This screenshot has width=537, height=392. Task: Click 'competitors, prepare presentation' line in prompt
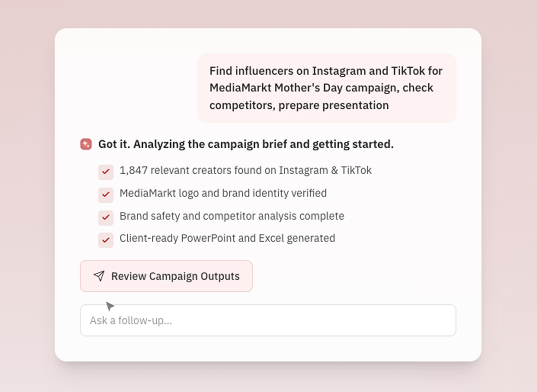299,105
